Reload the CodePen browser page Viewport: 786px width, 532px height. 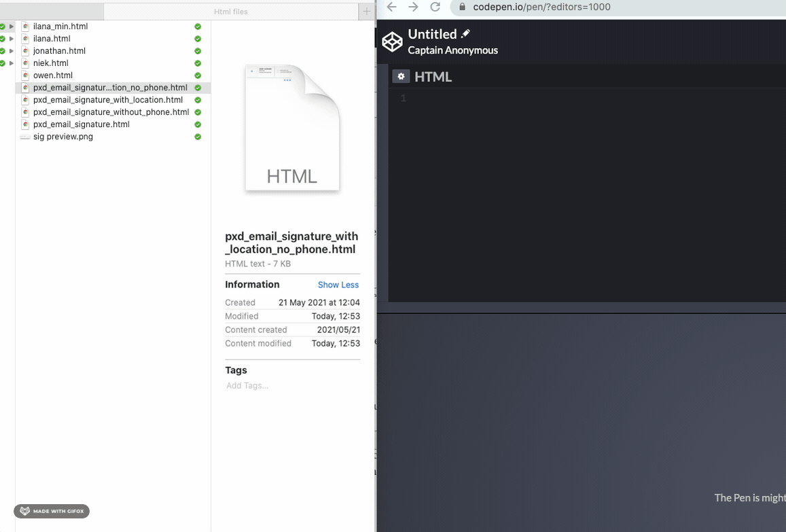point(435,7)
